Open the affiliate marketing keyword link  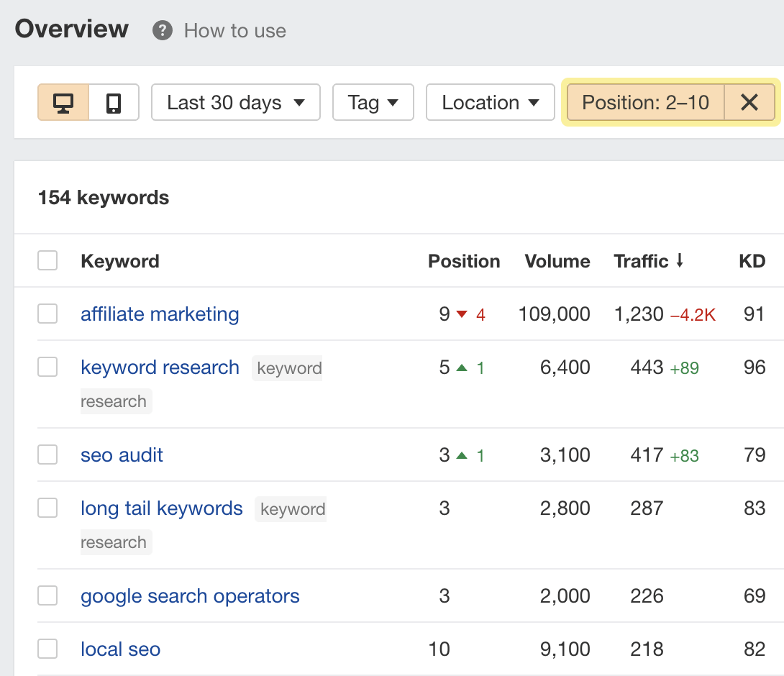coord(160,314)
